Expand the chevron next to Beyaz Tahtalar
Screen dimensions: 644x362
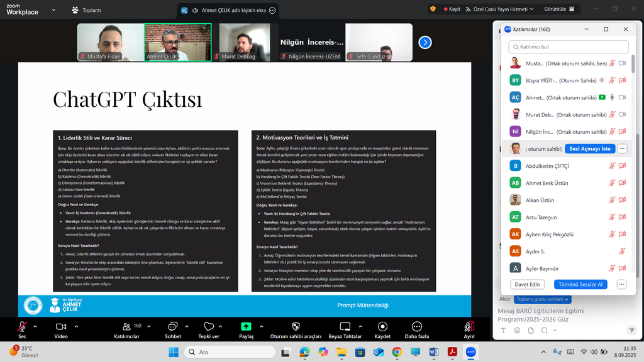pos(360,327)
